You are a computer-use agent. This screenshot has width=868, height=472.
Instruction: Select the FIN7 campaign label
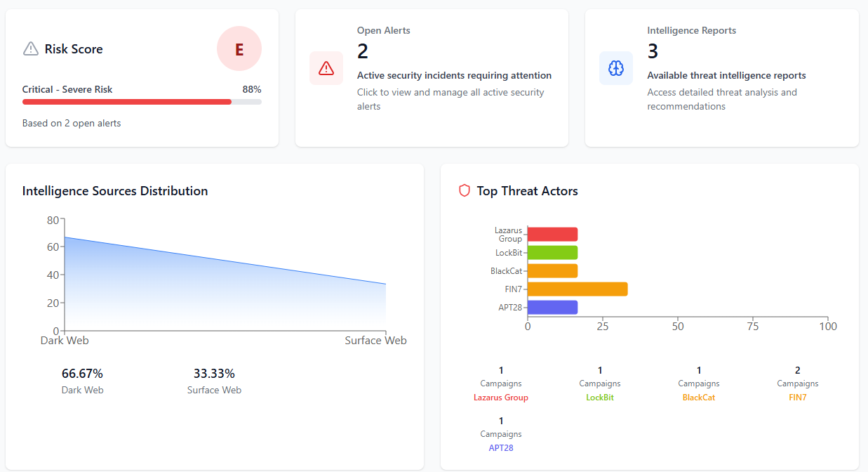tap(797, 398)
